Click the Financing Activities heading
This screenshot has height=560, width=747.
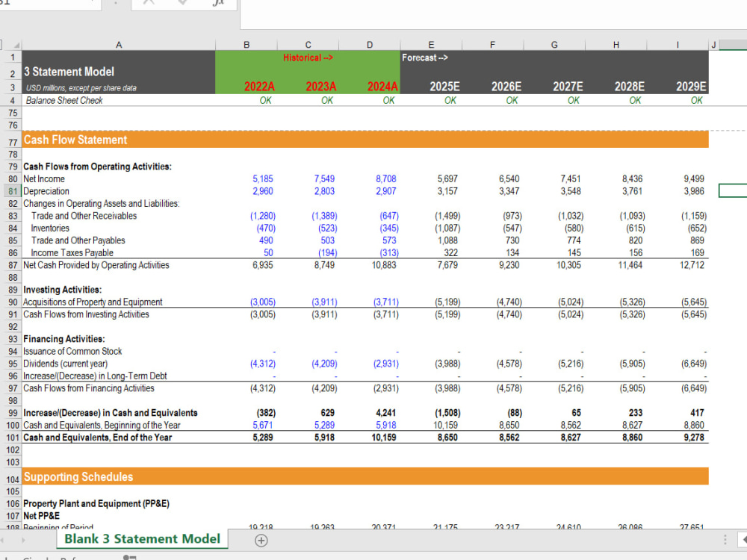coord(64,339)
